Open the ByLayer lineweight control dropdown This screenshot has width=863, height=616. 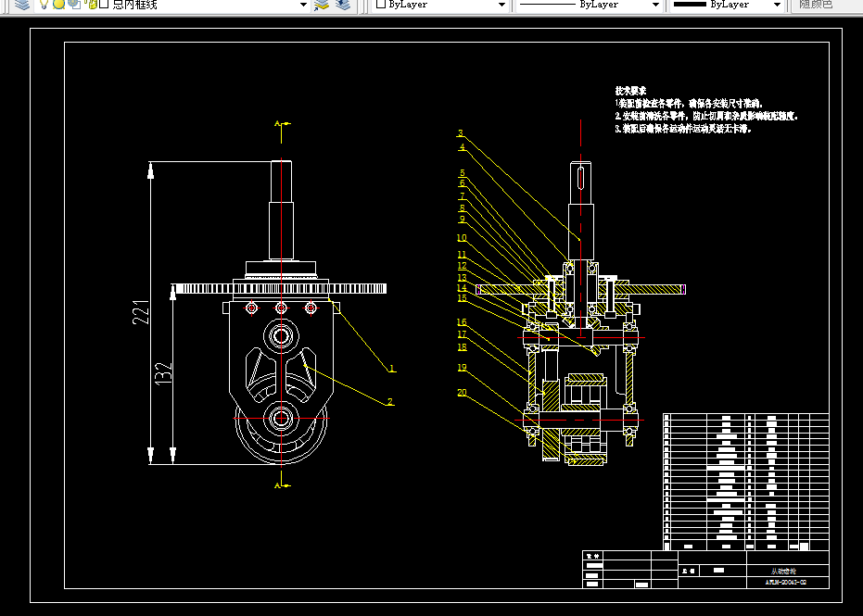[x=777, y=5]
